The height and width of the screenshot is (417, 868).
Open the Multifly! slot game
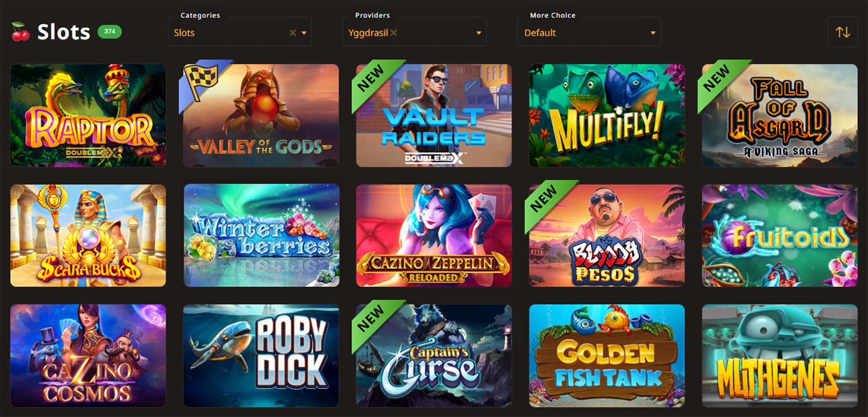pos(607,115)
